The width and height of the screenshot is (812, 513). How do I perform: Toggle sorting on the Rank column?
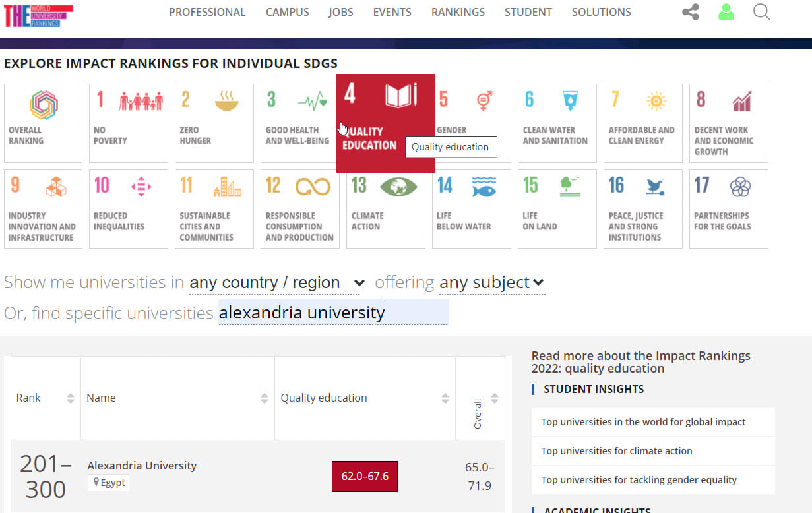click(71, 398)
